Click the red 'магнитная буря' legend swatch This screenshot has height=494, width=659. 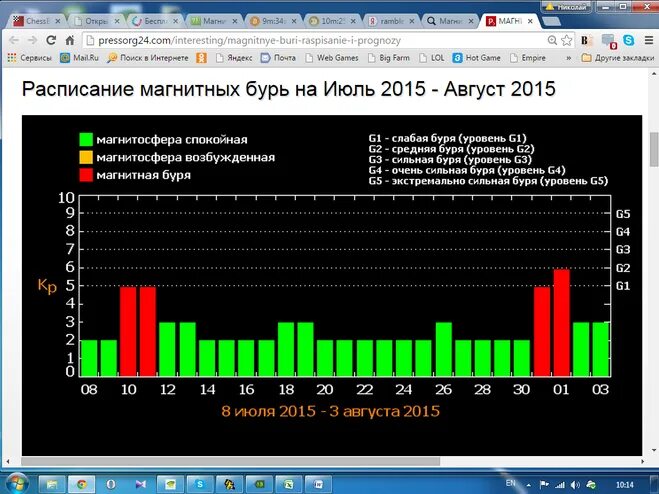(x=86, y=175)
